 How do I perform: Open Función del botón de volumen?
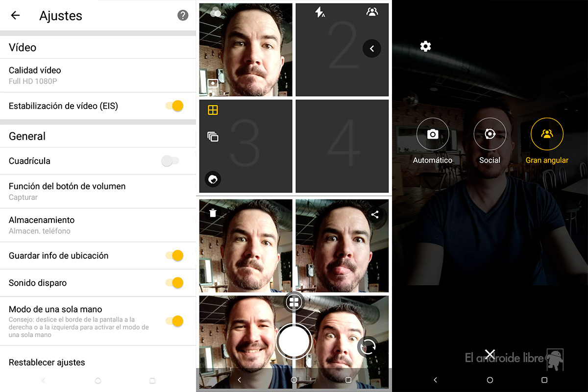point(98,191)
